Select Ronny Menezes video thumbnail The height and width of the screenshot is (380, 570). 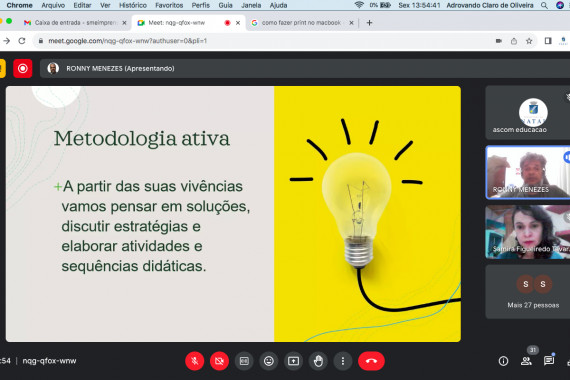coord(528,172)
